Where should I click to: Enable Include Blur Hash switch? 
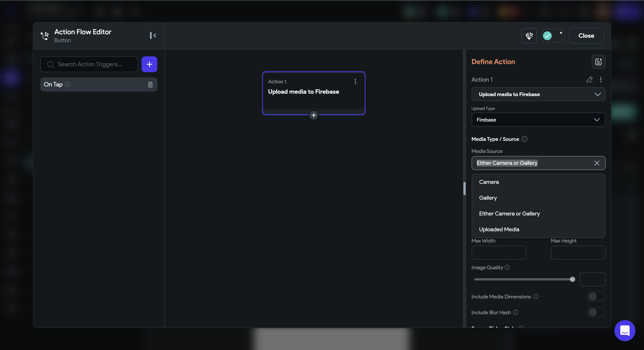click(596, 312)
